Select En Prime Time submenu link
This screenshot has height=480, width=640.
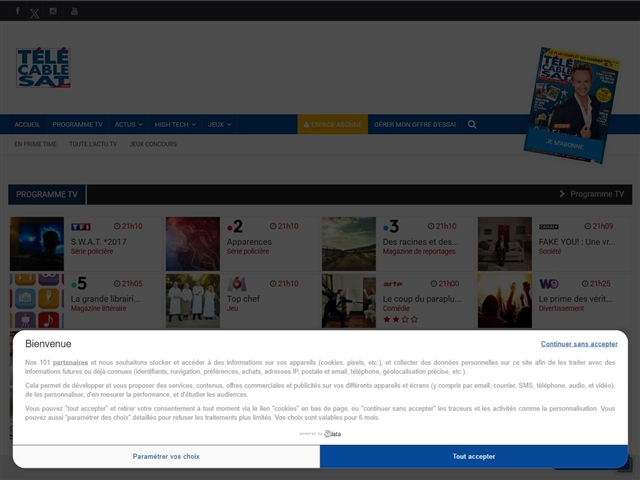pos(36,144)
